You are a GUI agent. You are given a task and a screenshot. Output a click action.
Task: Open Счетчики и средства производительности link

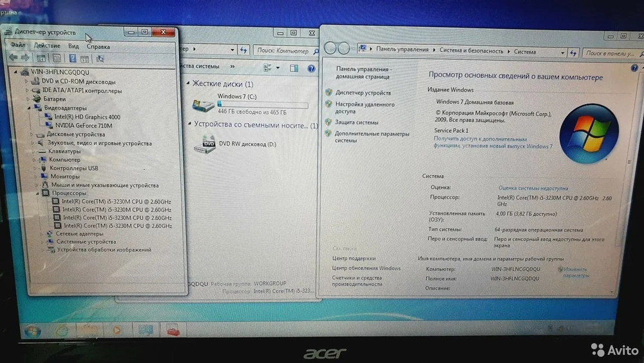click(x=357, y=280)
